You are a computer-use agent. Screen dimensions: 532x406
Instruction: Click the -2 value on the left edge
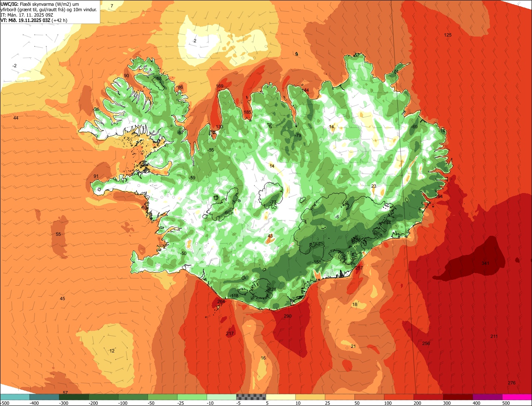point(15,66)
